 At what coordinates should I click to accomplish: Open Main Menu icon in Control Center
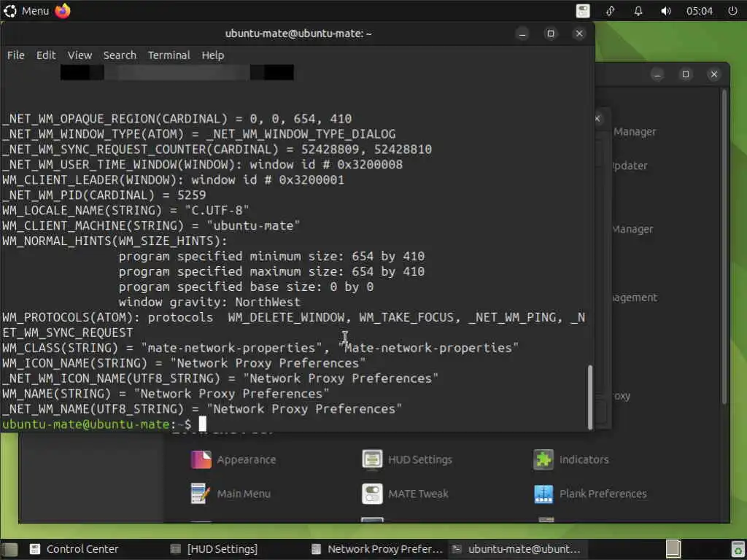pos(201,494)
